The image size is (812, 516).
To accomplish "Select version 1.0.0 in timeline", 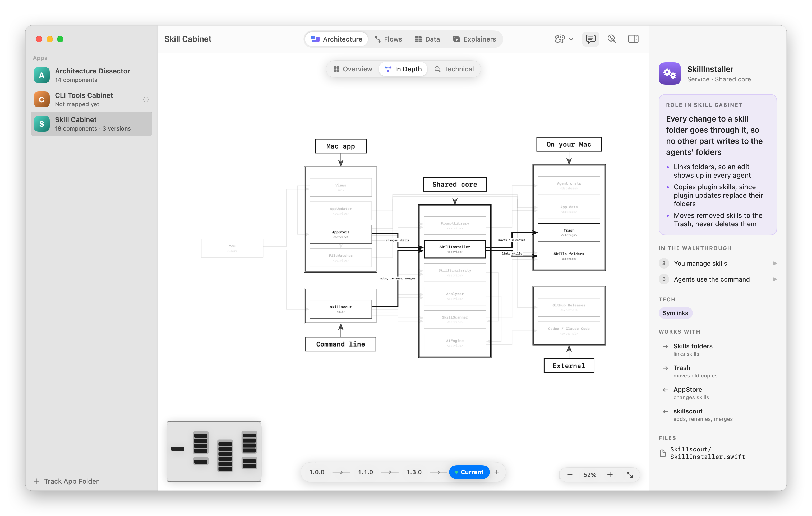I will (317, 472).
